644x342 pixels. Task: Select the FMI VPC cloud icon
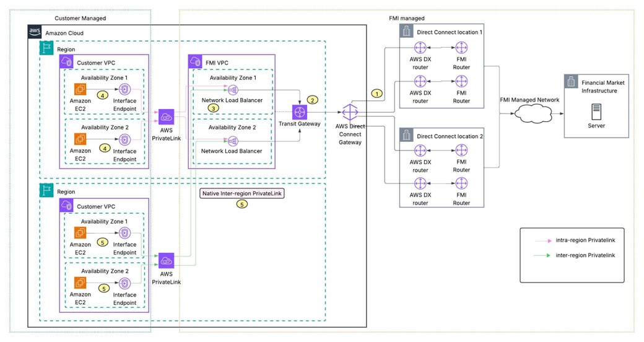(196, 62)
